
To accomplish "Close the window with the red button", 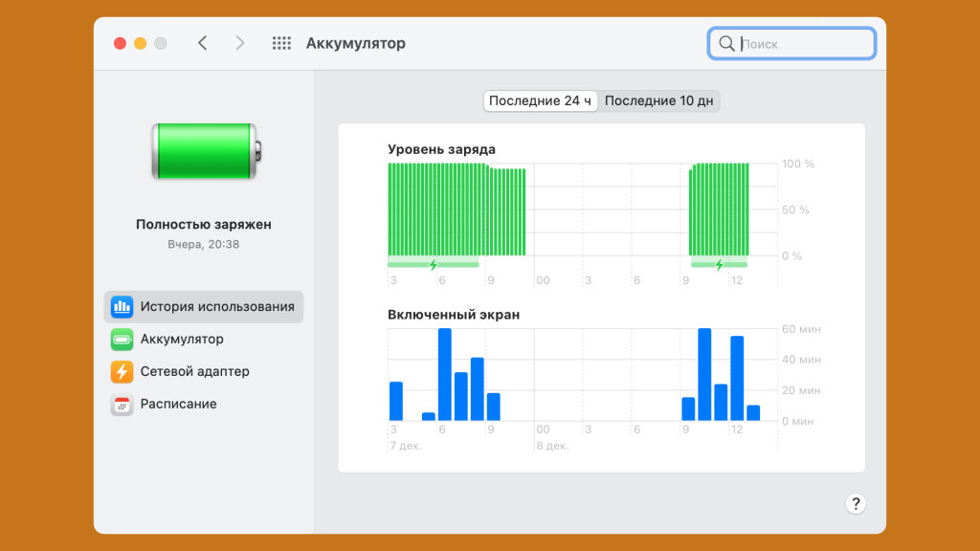I will (120, 43).
